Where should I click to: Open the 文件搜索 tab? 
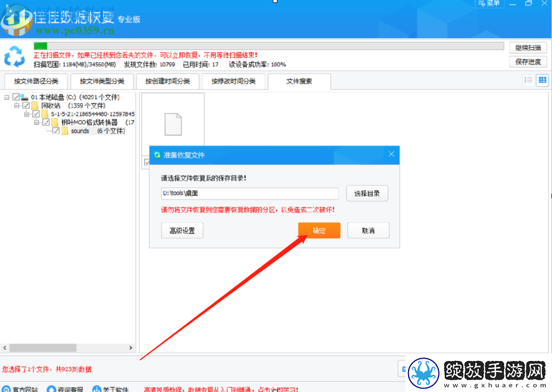click(299, 81)
